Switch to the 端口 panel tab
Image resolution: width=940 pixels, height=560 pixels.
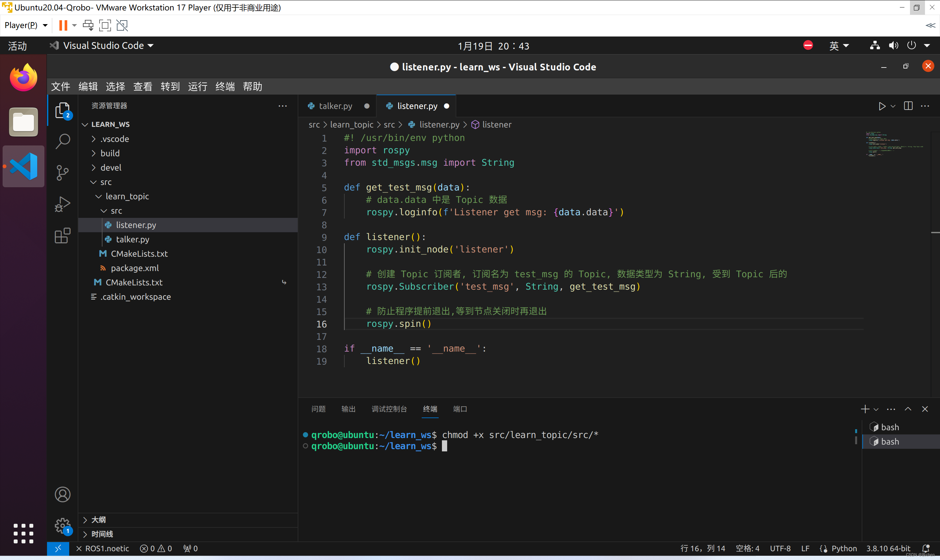[460, 409]
